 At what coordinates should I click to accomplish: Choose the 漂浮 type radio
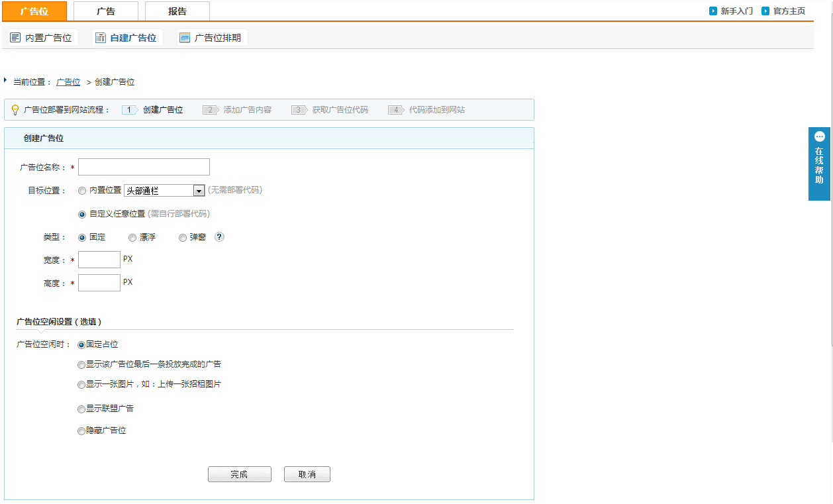click(132, 238)
